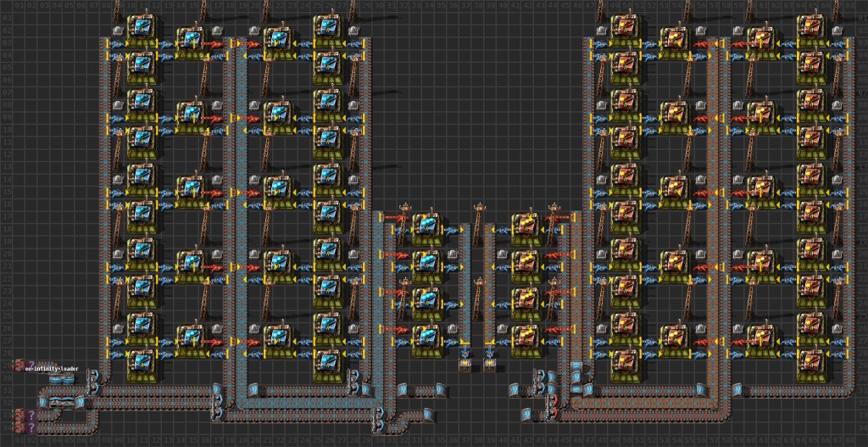Image resolution: width=868 pixels, height=447 pixels.
Task: Select the inserter above the left center chest
Action: click(465, 351)
